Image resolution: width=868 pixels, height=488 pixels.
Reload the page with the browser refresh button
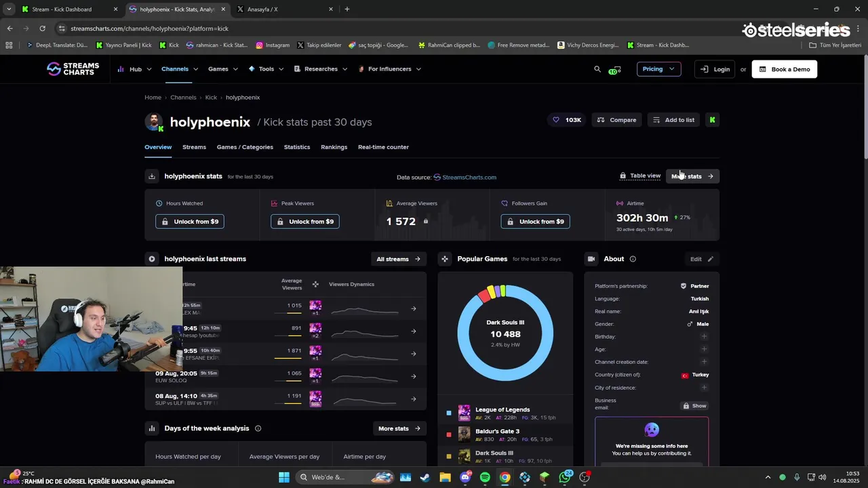[x=42, y=28]
